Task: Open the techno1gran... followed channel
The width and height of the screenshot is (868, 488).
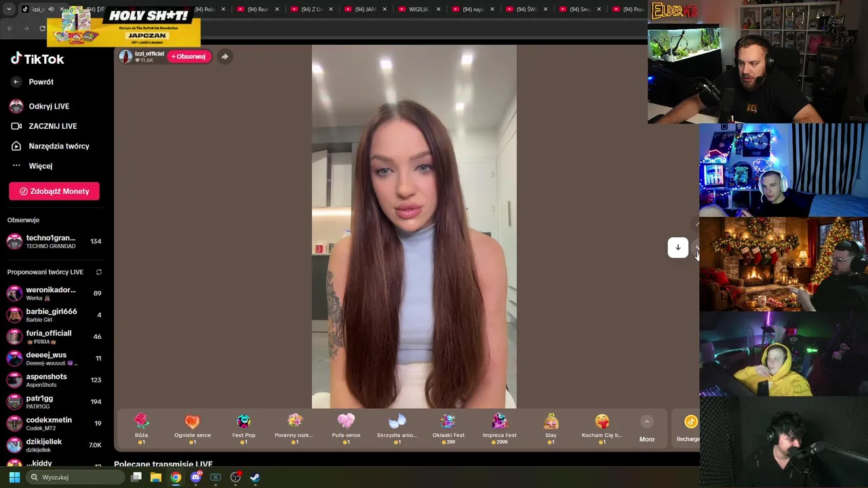Action: (x=54, y=241)
